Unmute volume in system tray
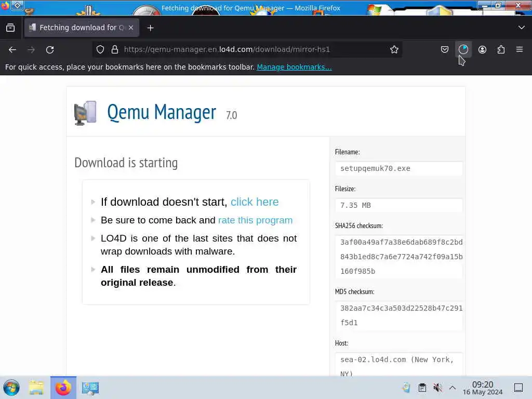Viewport: 532px width, 399px height. [x=437, y=388]
